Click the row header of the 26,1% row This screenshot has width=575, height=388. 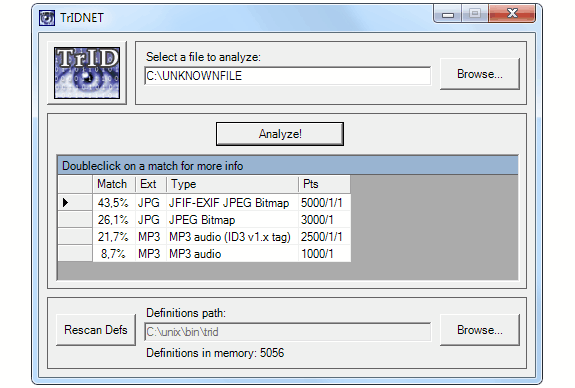pos(75,219)
